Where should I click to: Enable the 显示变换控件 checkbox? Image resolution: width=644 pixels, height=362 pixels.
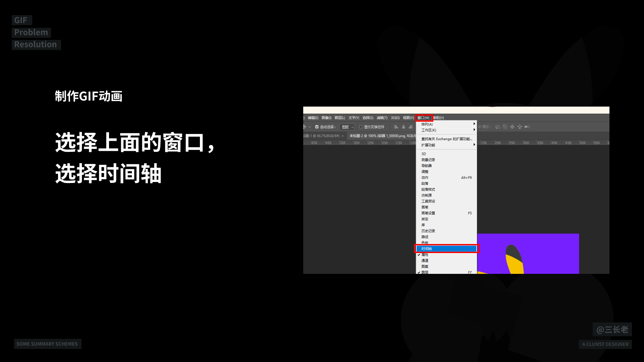[x=361, y=127]
